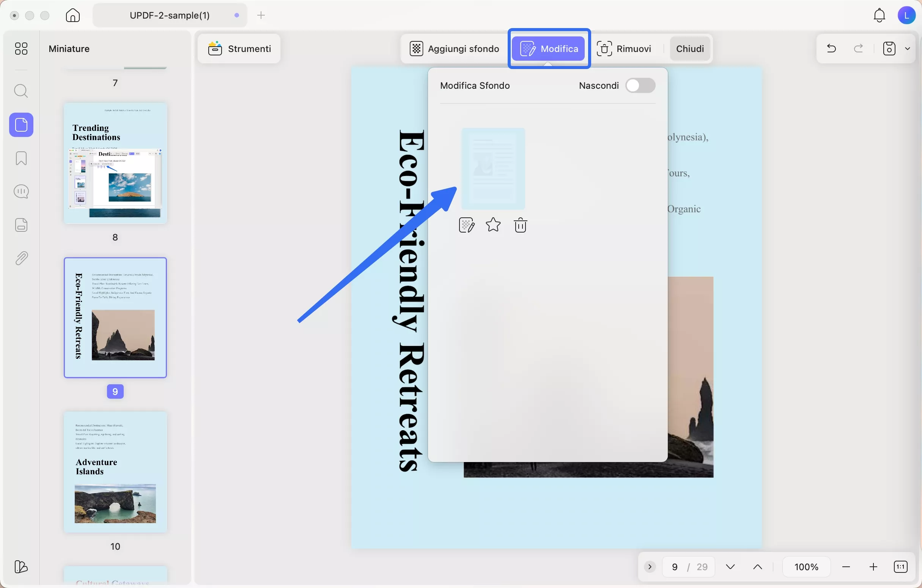Expand the page navigation bar arrow
Viewport: 922px width, 588px height.
(x=650, y=566)
